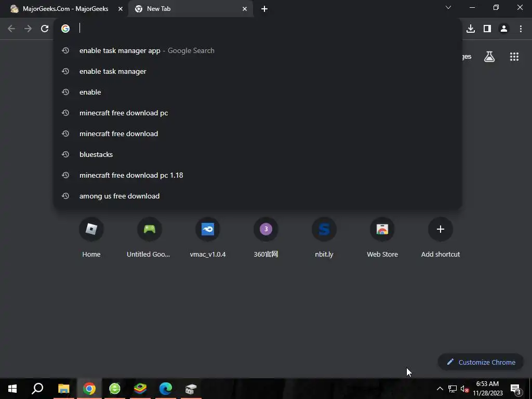Click the Google icon in address bar
This screenshot has width=532, height=399.
tap(65, 29)
